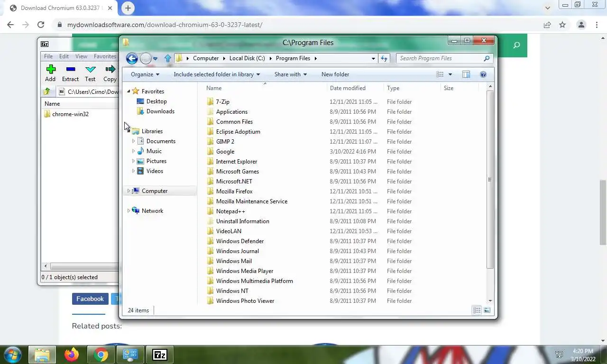Open the address bar history dropdown arrow
This screenshot has width=607, height=364.
(373, 58)
